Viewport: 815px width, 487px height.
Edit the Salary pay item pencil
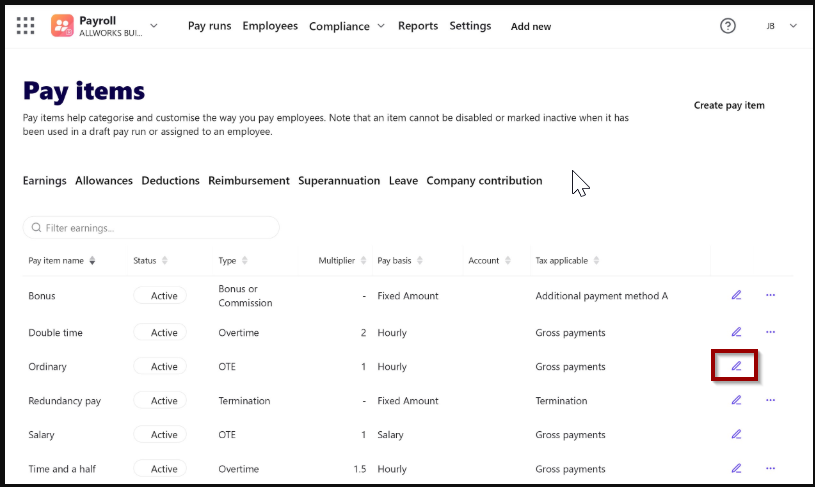736,435
